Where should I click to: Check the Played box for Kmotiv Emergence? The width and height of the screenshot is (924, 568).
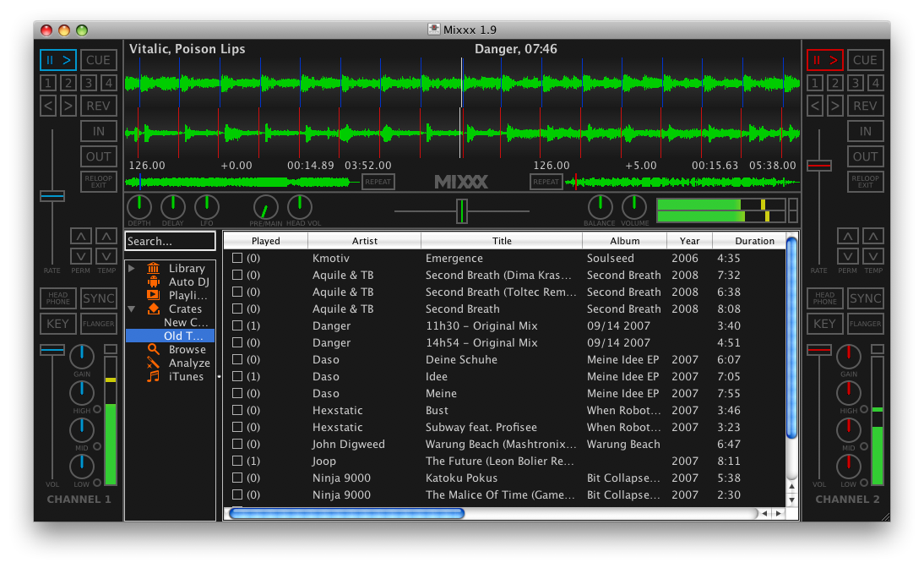click(x=237, y=258)
